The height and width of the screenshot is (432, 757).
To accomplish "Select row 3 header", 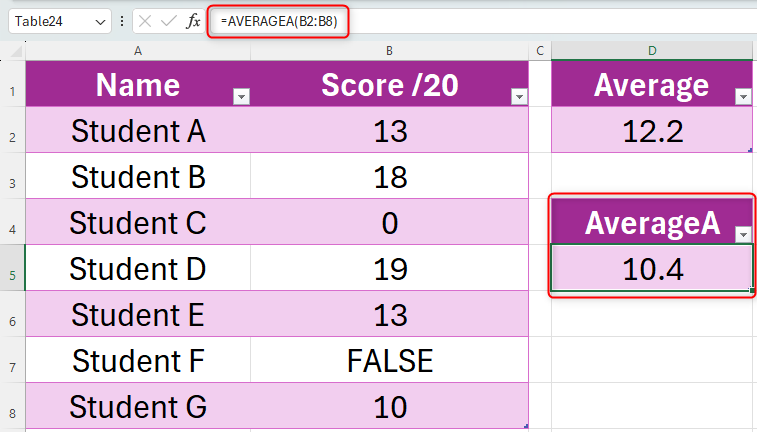I will (13, 176).
